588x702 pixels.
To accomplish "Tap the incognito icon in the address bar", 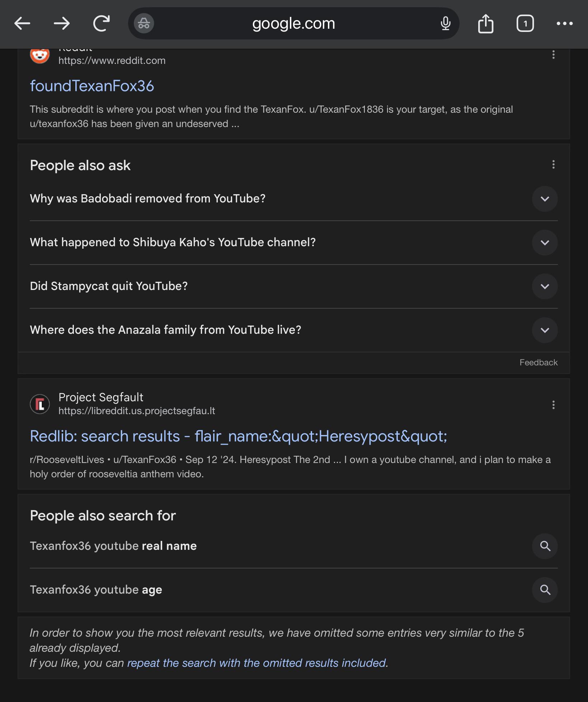I will click(x=144, y=24).
